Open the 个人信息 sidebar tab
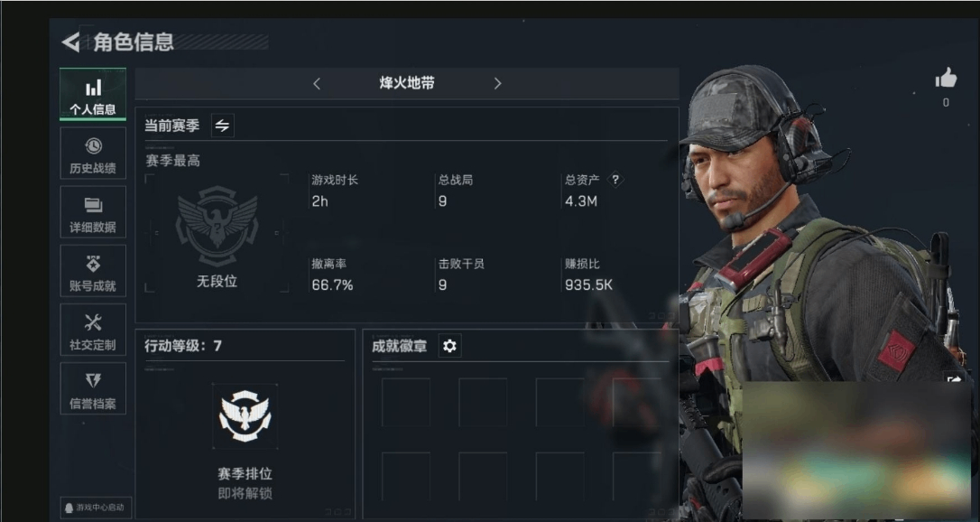 click(x=93, y=94)
